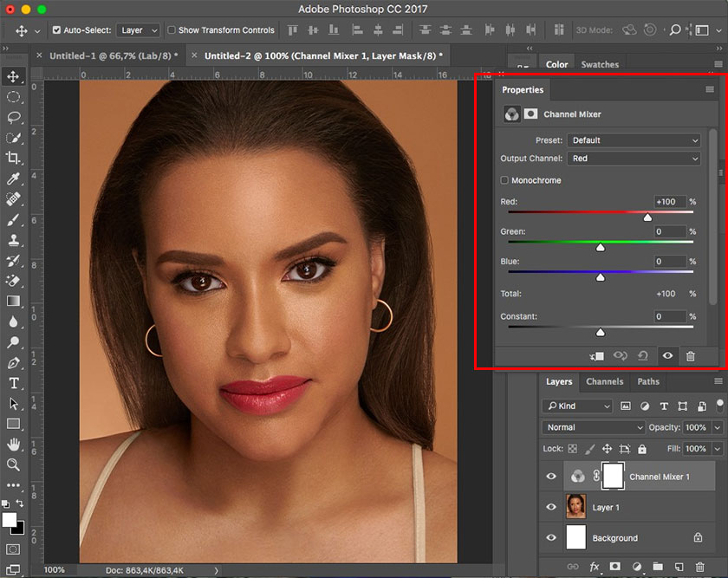728x578 pixels.
Task: Reset adjustment defaults in Properties panel
Action: pyautogui.click(x=642, y=356)
